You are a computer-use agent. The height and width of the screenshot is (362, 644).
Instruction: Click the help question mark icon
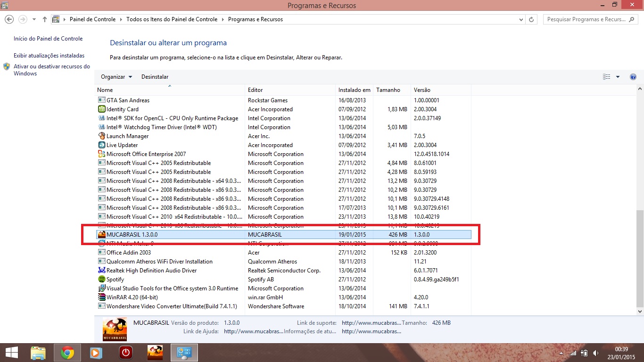click(x=633, y=77)
